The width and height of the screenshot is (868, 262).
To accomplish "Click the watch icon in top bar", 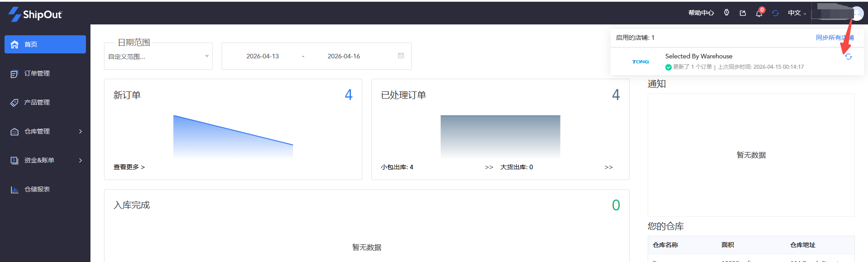I will 726,13.
